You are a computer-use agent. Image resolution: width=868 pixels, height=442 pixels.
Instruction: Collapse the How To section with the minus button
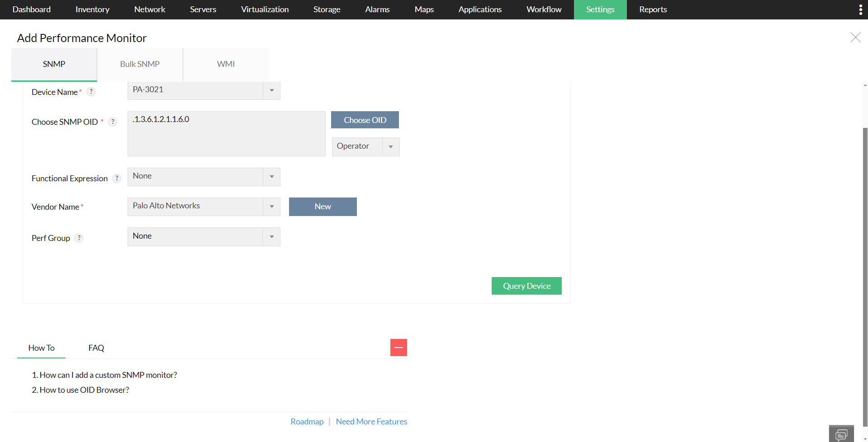398,347
